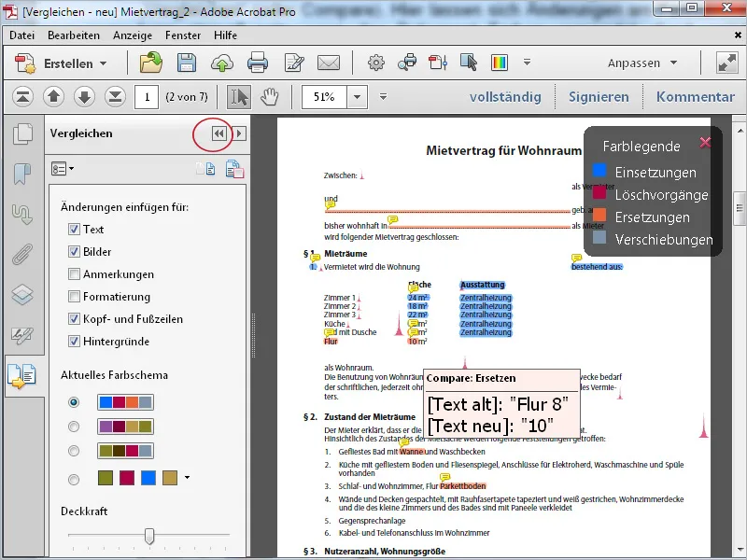Open the zoom percentage dropdown arrow

point(357,97)
